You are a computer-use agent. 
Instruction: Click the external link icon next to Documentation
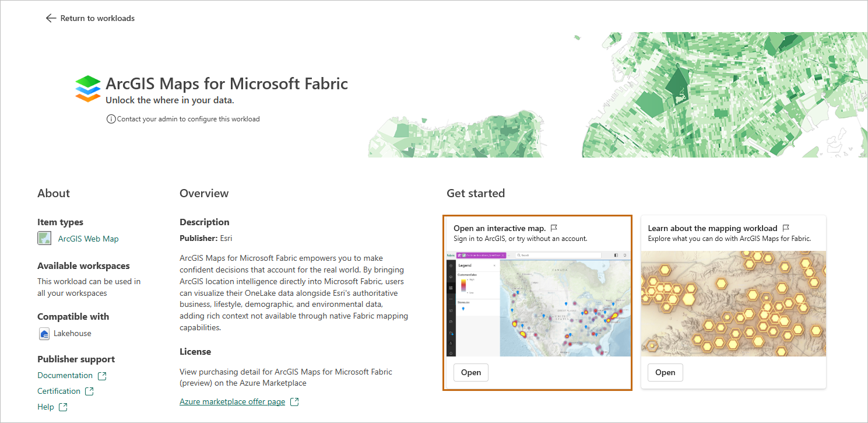pyautogui.click(x=102, y=376)
